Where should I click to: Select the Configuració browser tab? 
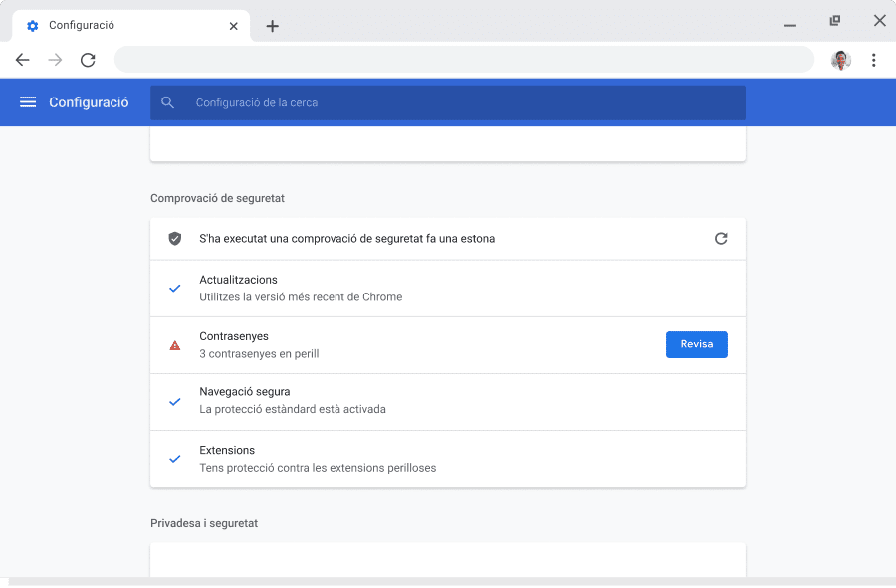pyautogui.click(x=130, y=26)
